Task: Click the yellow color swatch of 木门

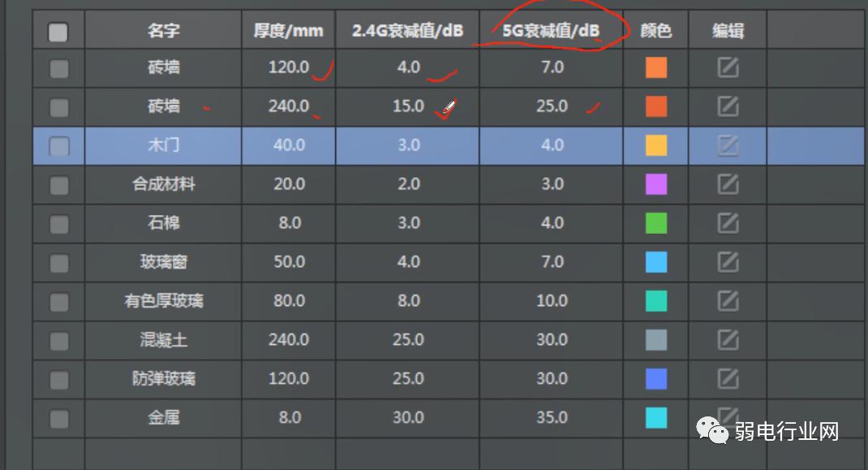Action: (x=655, y=145)
